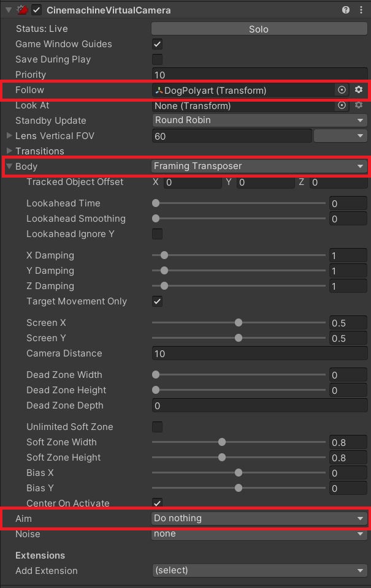Screen dimensions: 371x588
Task: Click the Solo button
Action: click(x=259, y=29)
